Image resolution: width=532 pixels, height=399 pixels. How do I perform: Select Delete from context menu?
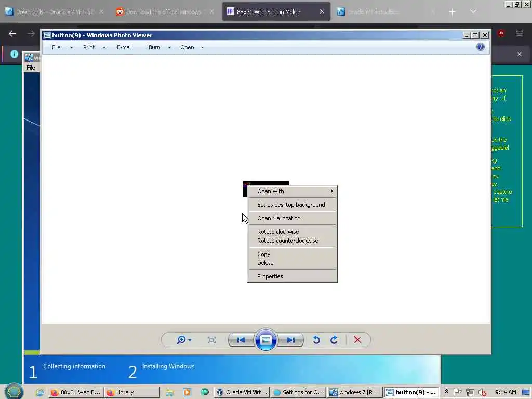292,263
